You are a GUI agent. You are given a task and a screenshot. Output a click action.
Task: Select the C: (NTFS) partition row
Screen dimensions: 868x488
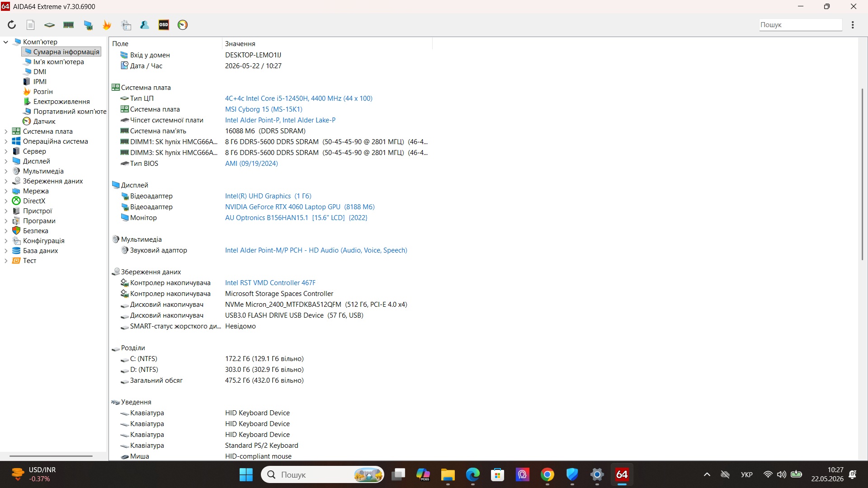pyautogui.click(x=270, y=359)
